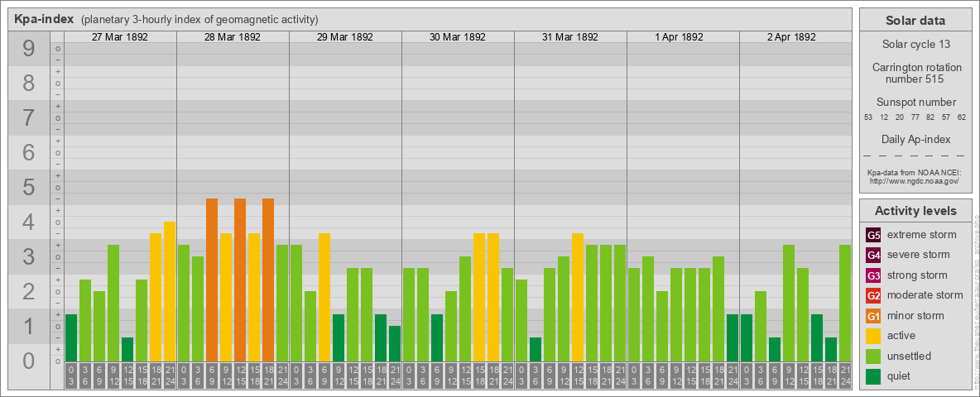Screen dimensions: 980x397
Task: Click the 'Activity levels' panel heading
Action: coord(915,211)
